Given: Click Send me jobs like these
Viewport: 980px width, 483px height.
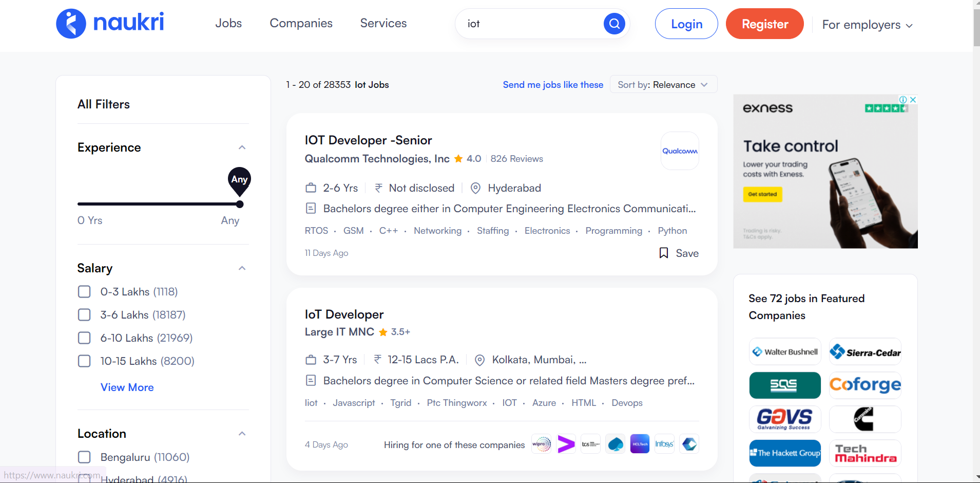Looking at the screenshot, I should [553, 85].
